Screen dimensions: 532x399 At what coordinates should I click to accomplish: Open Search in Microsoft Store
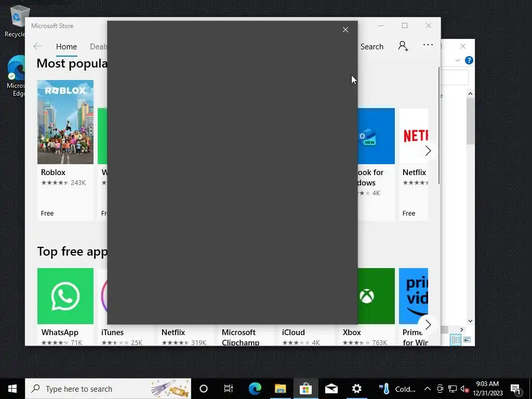[x=372, y=46]
